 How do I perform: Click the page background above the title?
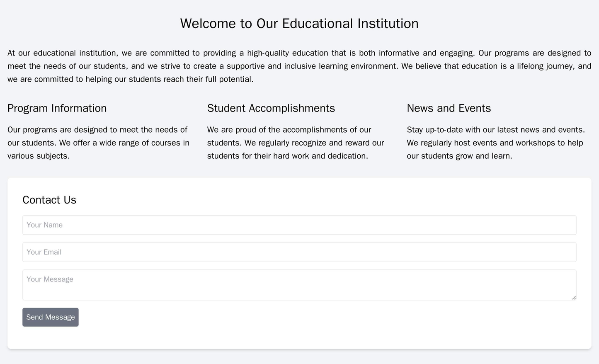(299, 6)
